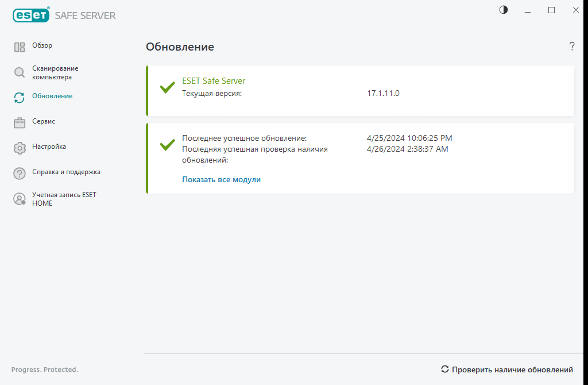Open the Обзор menu item
Screen dimensions: 588x385
pos(42,45)
